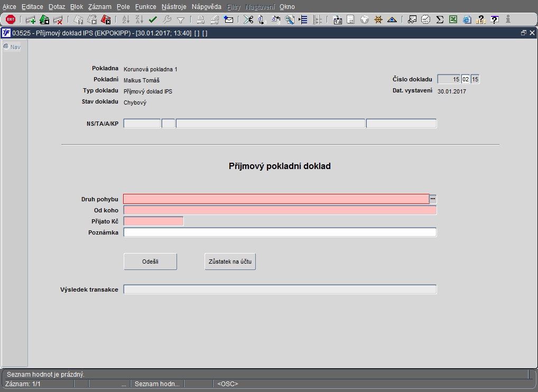The height and width of the screenshot is (392, 538).
Task: Open the Akce menu
Action: (x=10, y=6)
